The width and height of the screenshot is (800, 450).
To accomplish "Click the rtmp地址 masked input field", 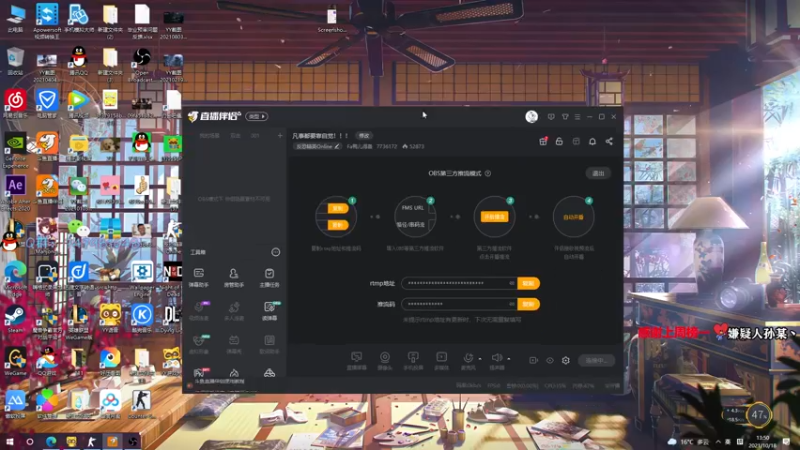I will click(x=459, y=283).
